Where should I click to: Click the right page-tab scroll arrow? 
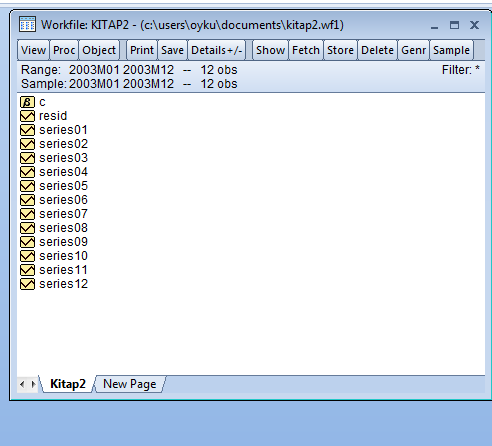pos(33,384)
